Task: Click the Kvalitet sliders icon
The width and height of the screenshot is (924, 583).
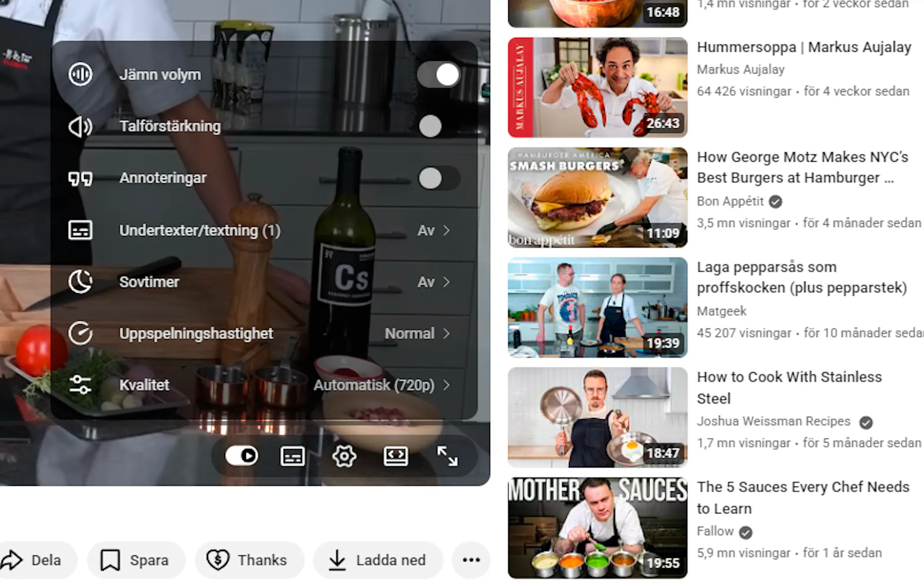Action: click(80, 385)
